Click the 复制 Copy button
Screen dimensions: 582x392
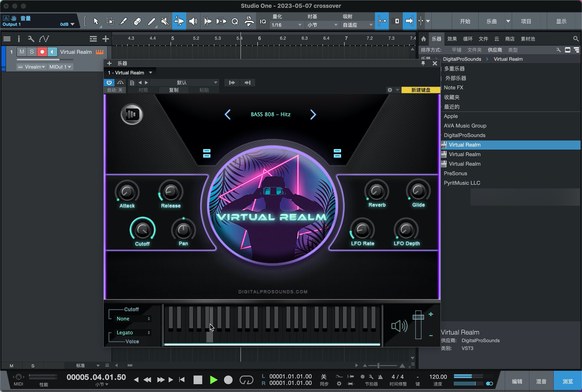(173, 90)
